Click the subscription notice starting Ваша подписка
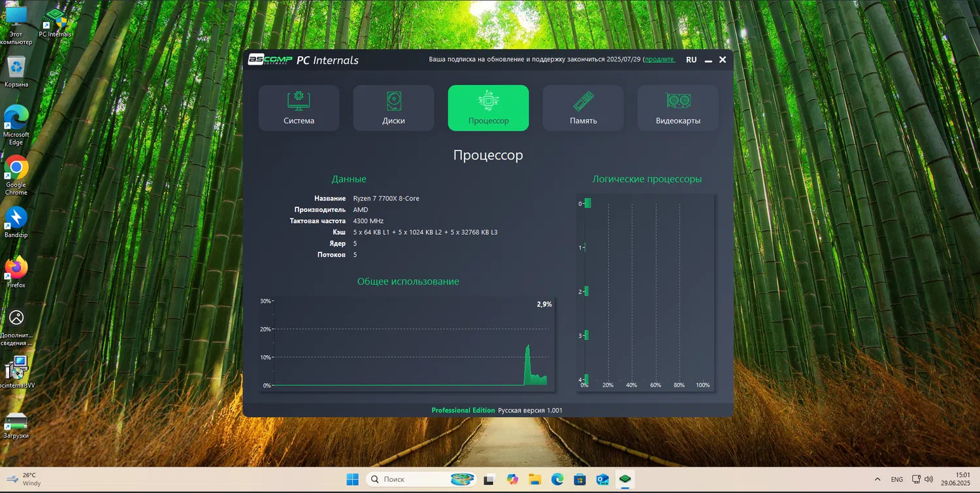The image size is (980, 493). click(536, 59)
